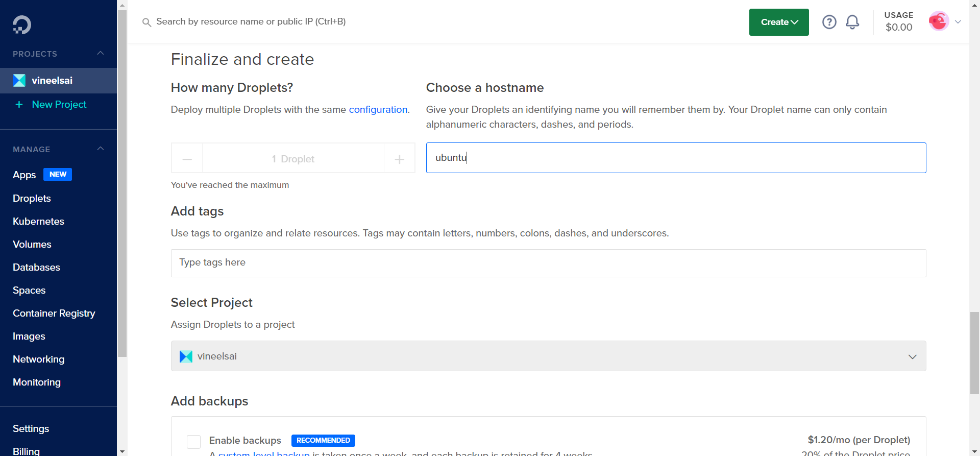Open Databases in sidebar

point(36,267)
